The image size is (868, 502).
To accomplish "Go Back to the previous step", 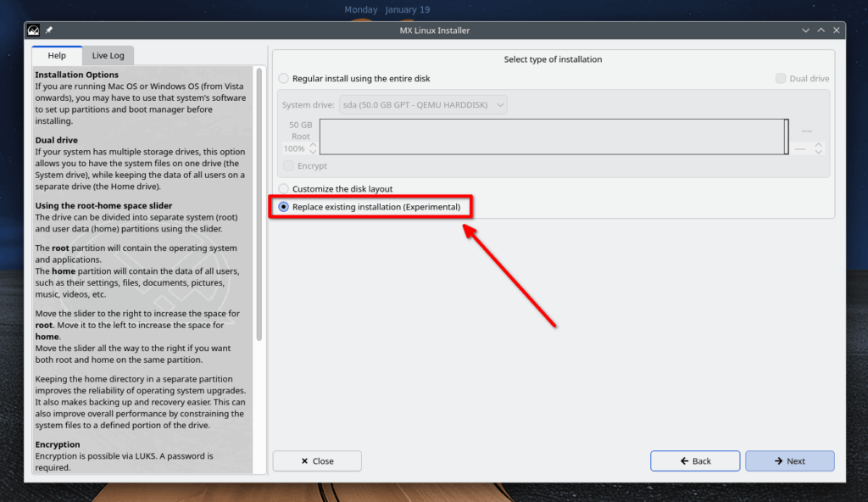I will tap(695, 461).
